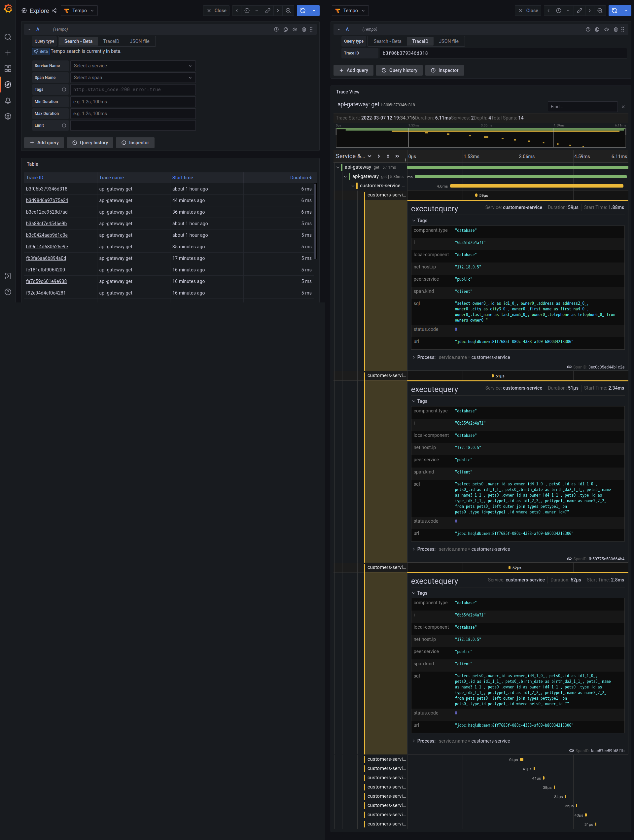The image size is (634, 840).
Task: Open the Alerting bell icon in sidebar
Action: coord(8,101)
